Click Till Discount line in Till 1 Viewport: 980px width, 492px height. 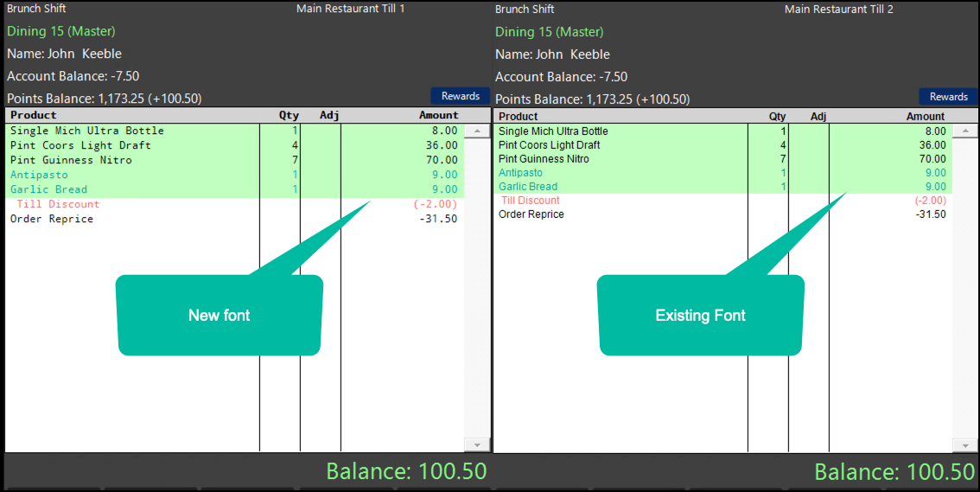point(234,204)
